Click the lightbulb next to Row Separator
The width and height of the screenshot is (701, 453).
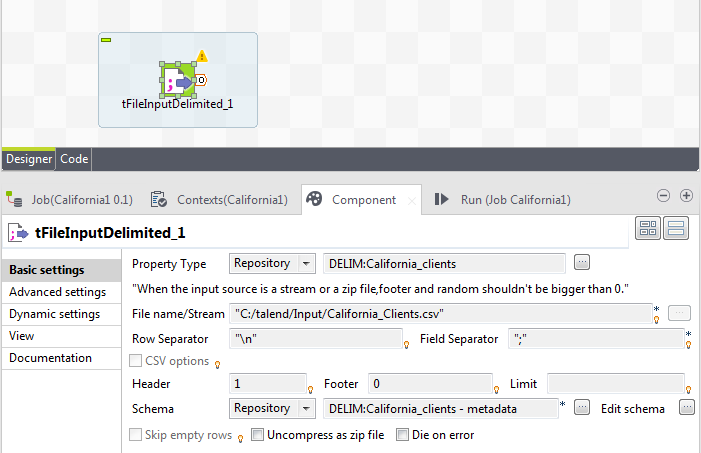click(x=406, y=345)
